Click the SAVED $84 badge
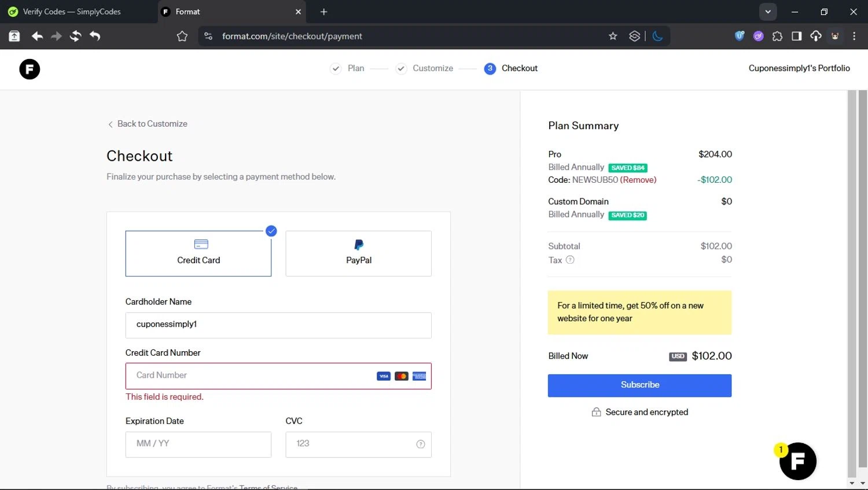868x490 pixels. [x=628, y=168]
